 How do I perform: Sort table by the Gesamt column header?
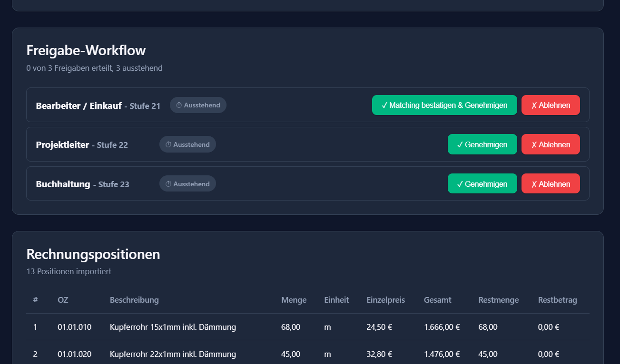coord(437,300)
